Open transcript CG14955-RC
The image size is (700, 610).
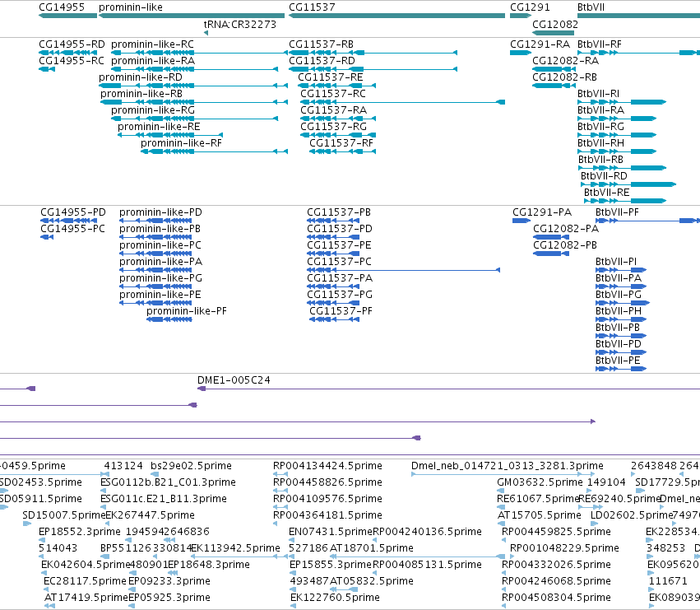72,61
